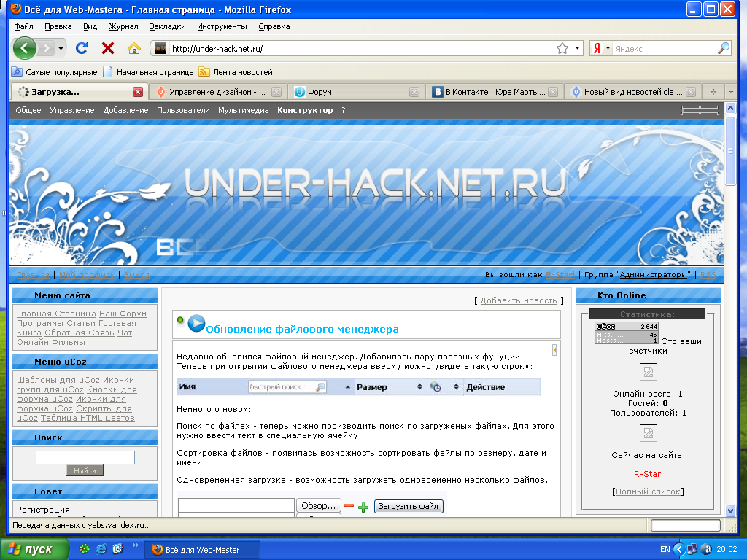The width and height of the screenshot is (747, 560).
Task: Open the Мой профиль link
Action: click(x=86, y=275)
